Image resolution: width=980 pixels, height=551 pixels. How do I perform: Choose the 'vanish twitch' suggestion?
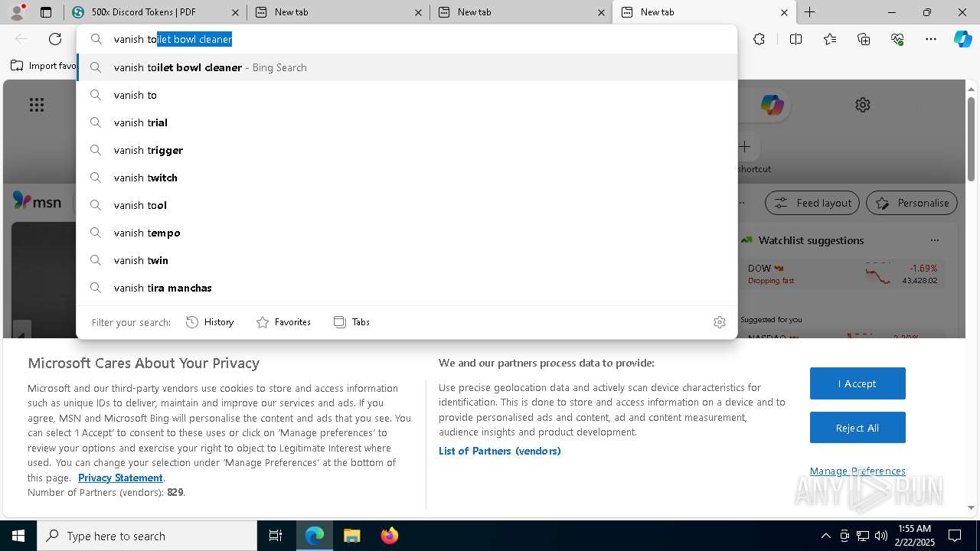407,178
